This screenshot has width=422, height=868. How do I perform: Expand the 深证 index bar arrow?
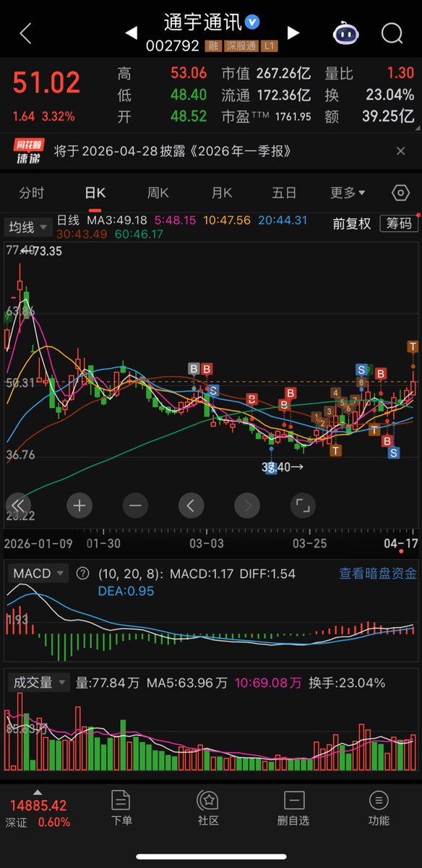38,791
